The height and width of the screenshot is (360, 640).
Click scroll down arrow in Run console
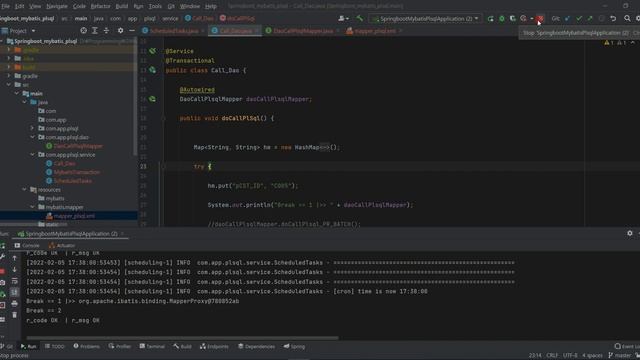coord(15,270)
